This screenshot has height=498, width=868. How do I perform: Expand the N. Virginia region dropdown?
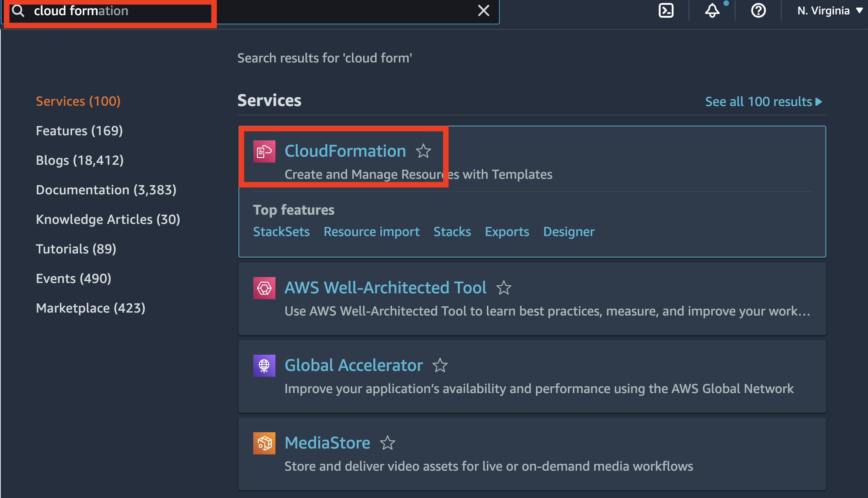pyautogui.click(x=830, y=11)
